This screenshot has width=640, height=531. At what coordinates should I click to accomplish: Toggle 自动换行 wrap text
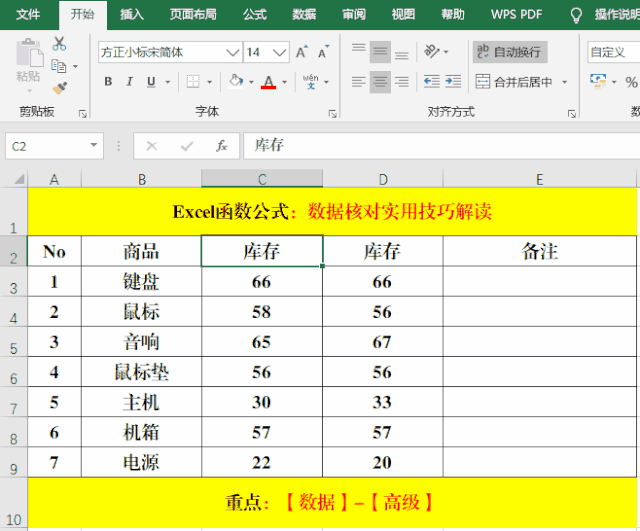508,52
